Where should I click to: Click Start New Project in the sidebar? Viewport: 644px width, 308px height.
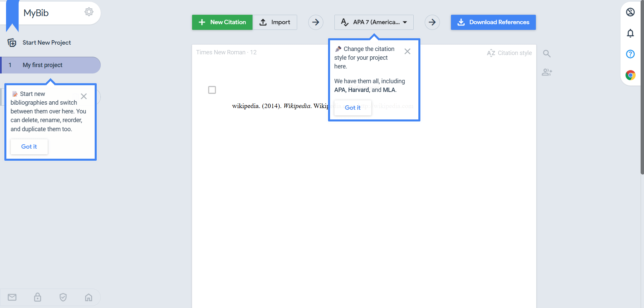tap(46, 43)
